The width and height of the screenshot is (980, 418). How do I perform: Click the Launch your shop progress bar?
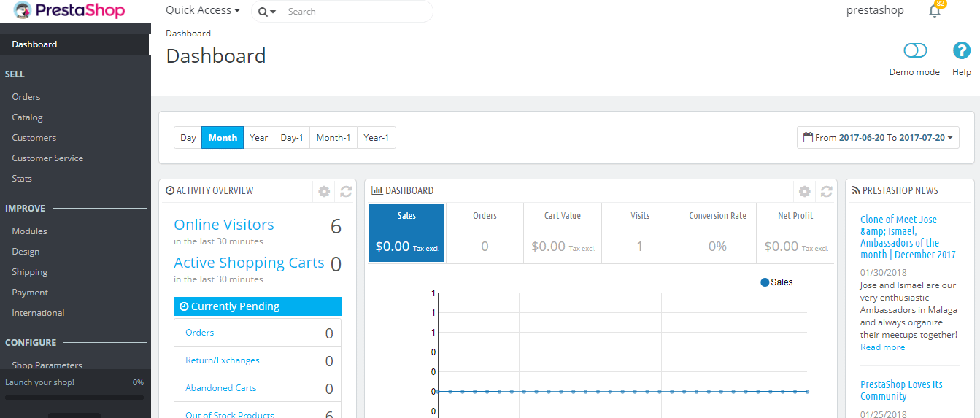point(74,398)
